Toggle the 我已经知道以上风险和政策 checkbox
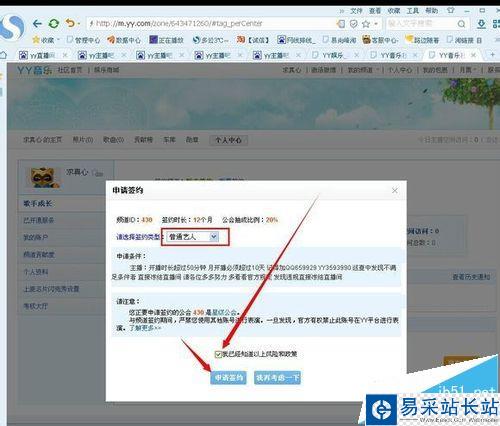 (218, 354)
